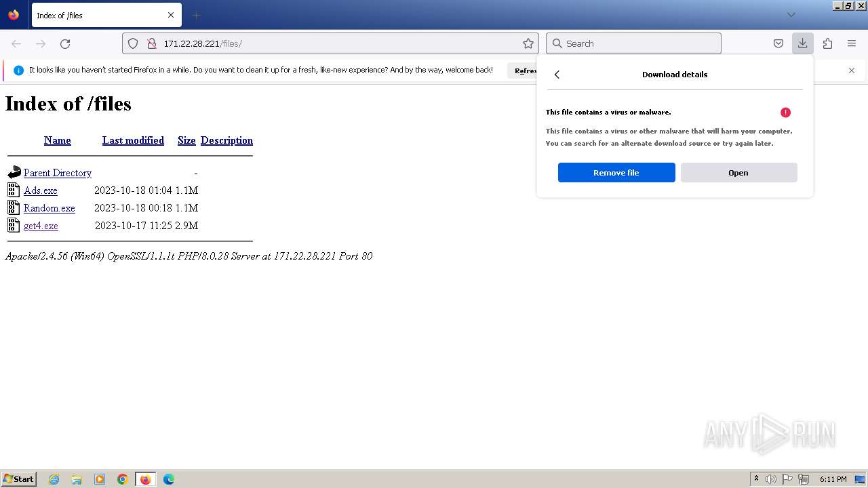The width and height of the screenshot is (868, 488).
Task: Launch Microsoft Edge from the taskbar
Action: [169, 479]
